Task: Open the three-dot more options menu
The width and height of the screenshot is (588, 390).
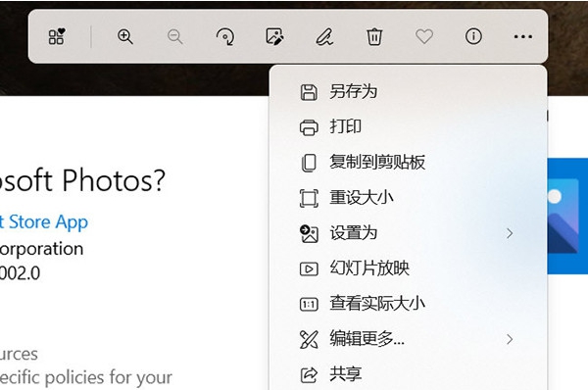Action: pyautogui.click(x=523, y=37)
